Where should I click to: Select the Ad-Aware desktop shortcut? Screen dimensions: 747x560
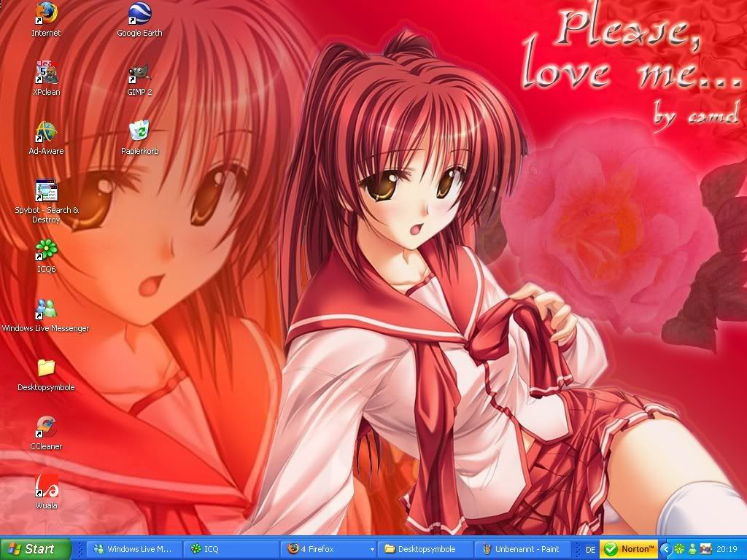tap(46, 138)
